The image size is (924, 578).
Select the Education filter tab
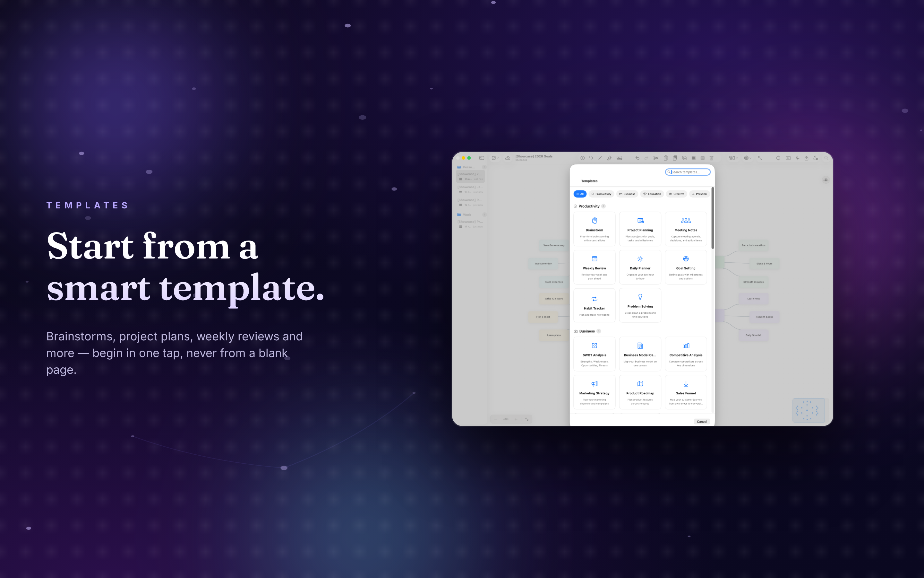[652, 194]
